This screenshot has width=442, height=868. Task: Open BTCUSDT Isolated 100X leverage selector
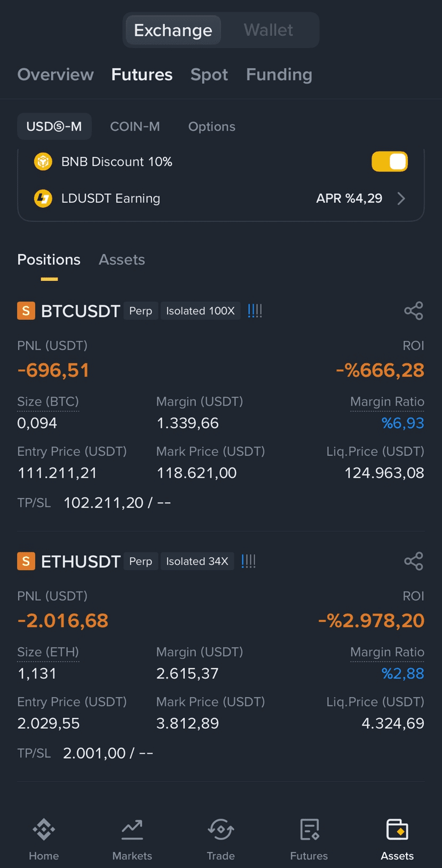point(200,311)
